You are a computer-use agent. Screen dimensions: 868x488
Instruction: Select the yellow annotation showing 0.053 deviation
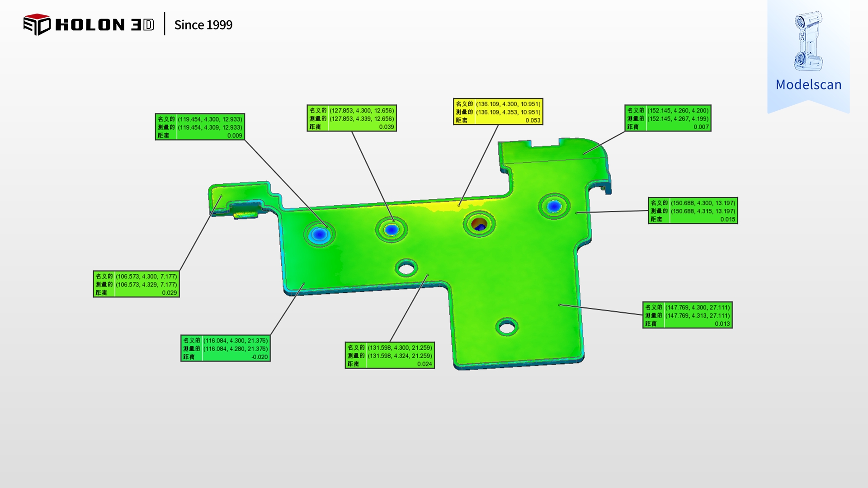498,112
